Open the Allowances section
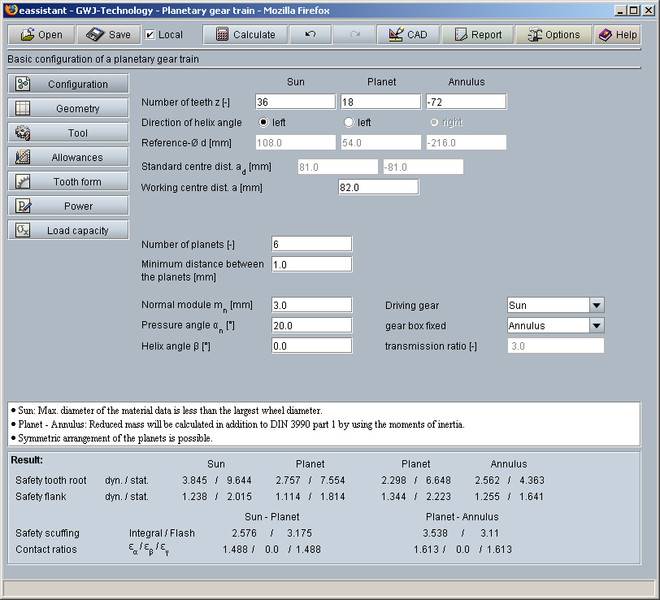Screen dimensions: 660x600 [x=68, y=157]
